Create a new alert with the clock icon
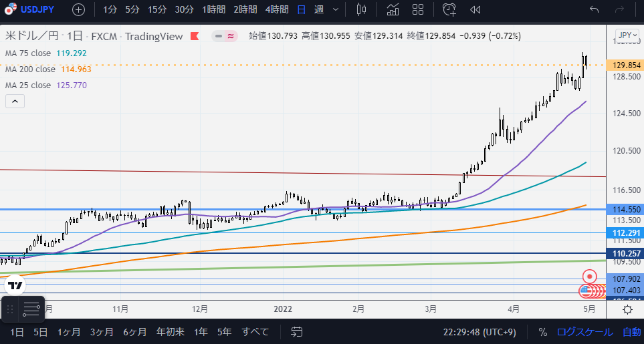 point(449,10)
